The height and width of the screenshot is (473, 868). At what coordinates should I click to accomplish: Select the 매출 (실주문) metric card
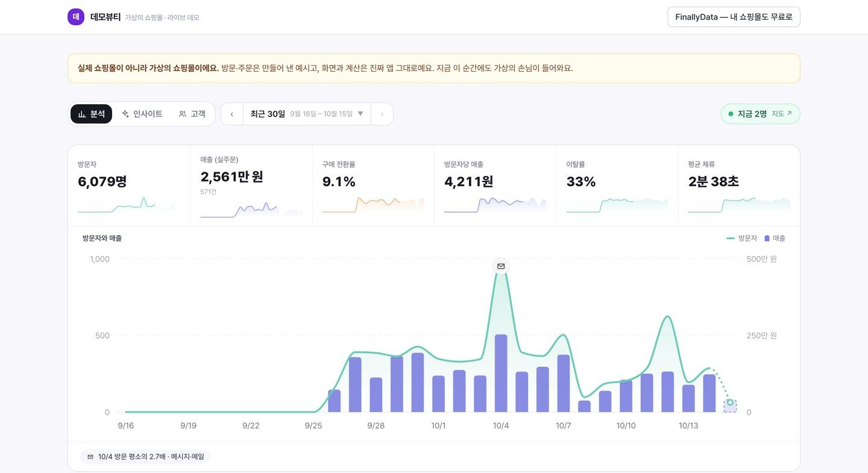(x=251, y=186)
